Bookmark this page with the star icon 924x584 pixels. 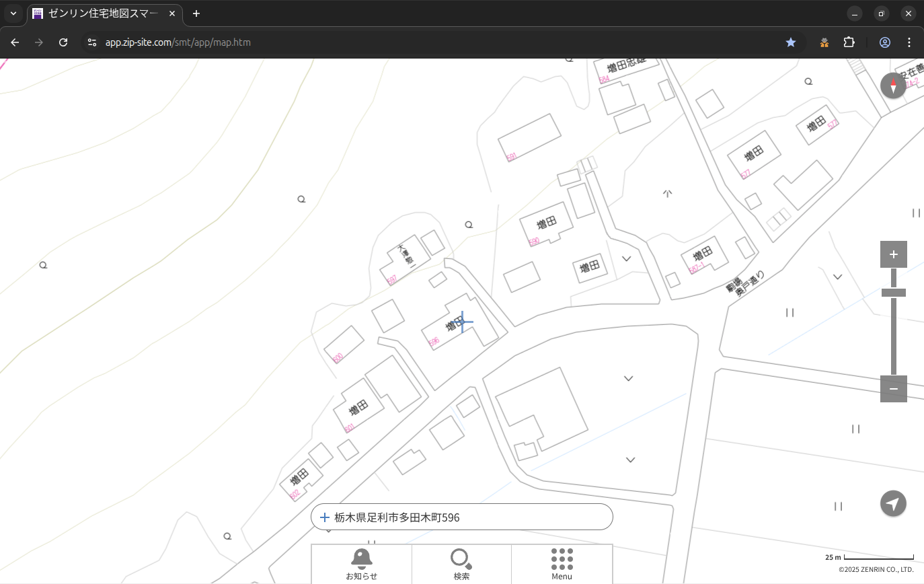click(x=791, y=42)
